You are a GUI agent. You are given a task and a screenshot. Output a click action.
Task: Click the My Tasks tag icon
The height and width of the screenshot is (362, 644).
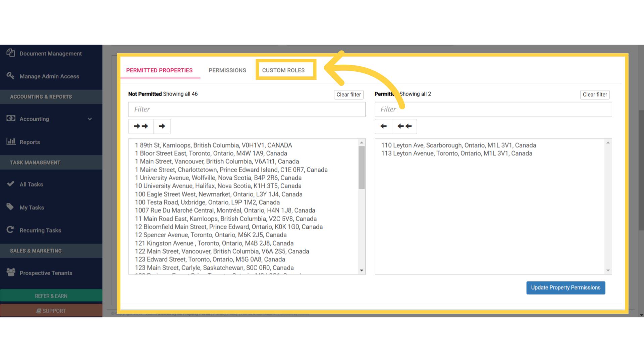[x=10, y=207]
